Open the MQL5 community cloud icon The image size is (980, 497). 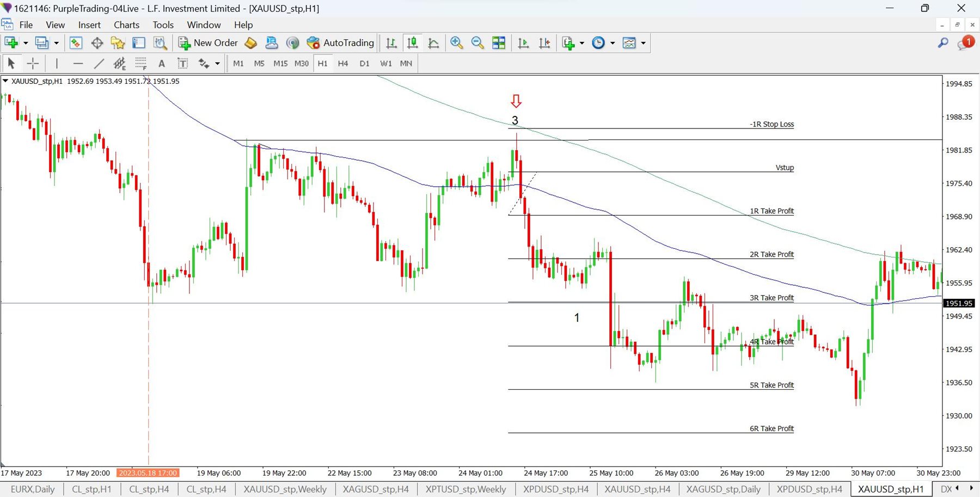pyautogui.click(x=272, y=43)
